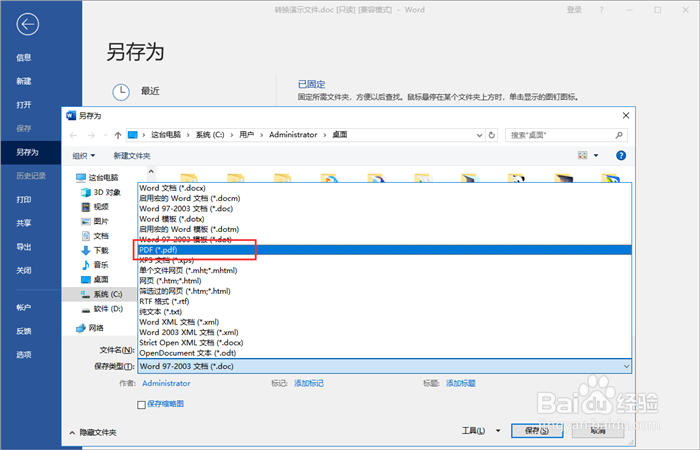
Task: Open the 工具 dropdown menu
Action: (x=480, y=431)
